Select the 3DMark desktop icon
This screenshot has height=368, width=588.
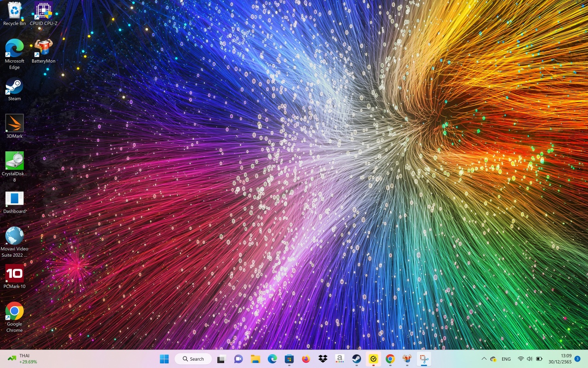pos(14,126)
